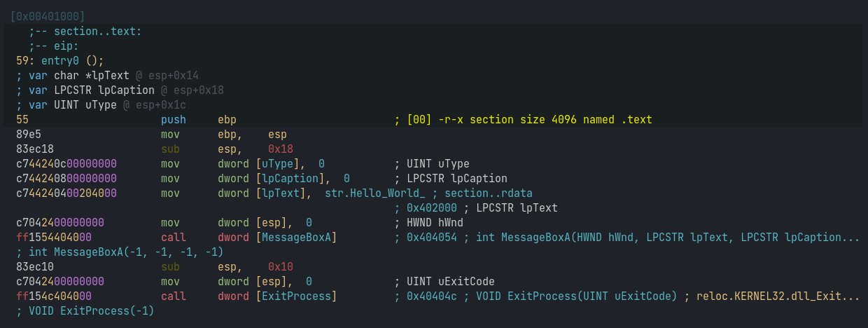Click the 0x10 immediate value
This screenshot has height=328, width=868.
(x=280, y=266)
